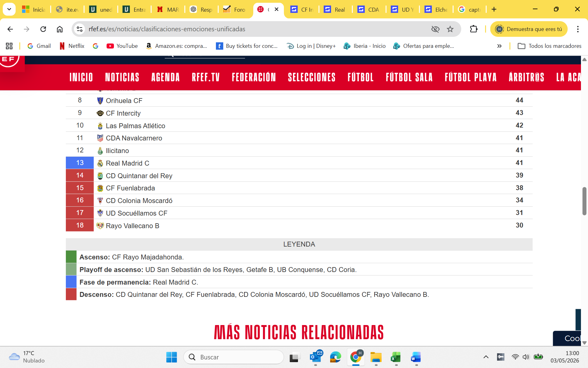Open a new browser tab
The height and width of the screenshot is (368, 588).
tap(494, 9)
